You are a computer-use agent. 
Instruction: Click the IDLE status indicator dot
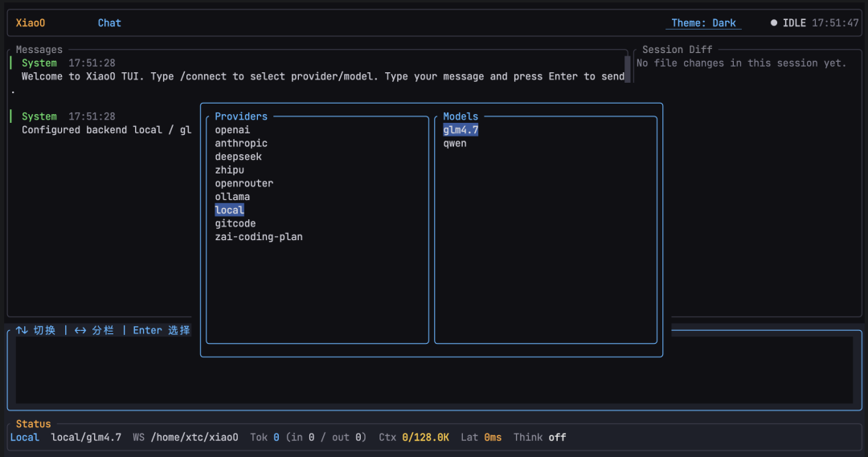(x=774, y=22)
